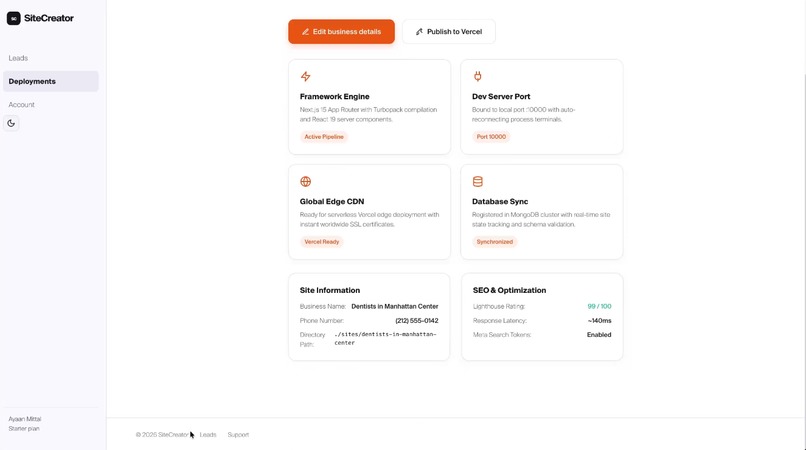
Task: Click the SiteCreator logo icon
Action: (x=13, y=18)
